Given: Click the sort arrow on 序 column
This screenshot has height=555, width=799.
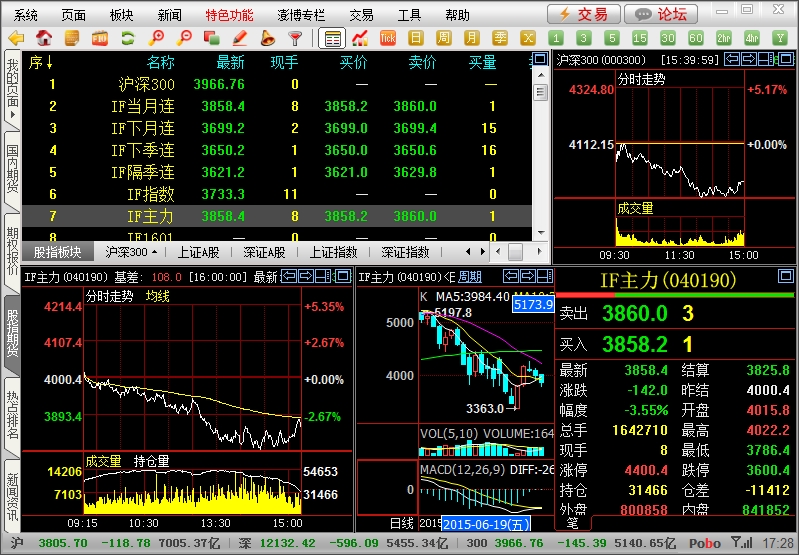Looking at the screenshot, I should click(x=49, y=62).
